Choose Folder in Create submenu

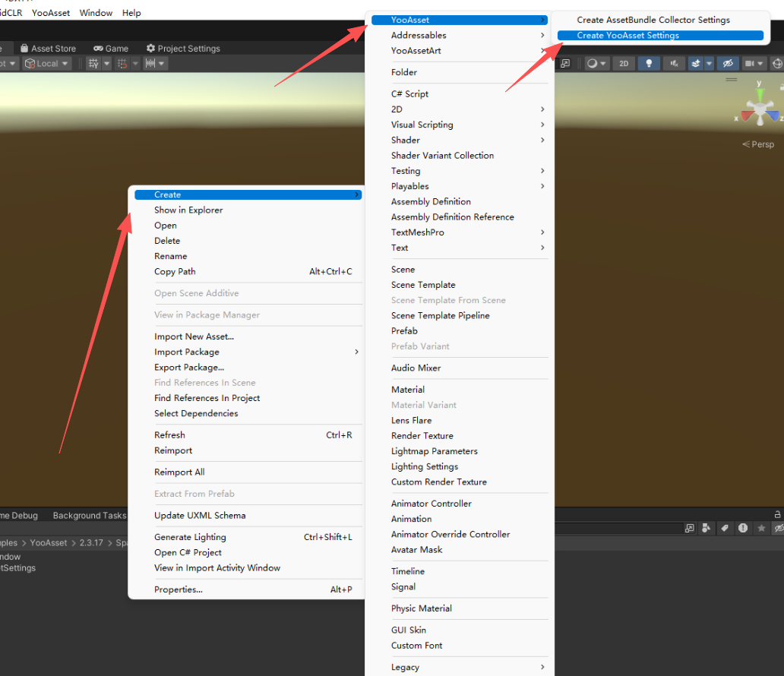click(x=460, y=72)
